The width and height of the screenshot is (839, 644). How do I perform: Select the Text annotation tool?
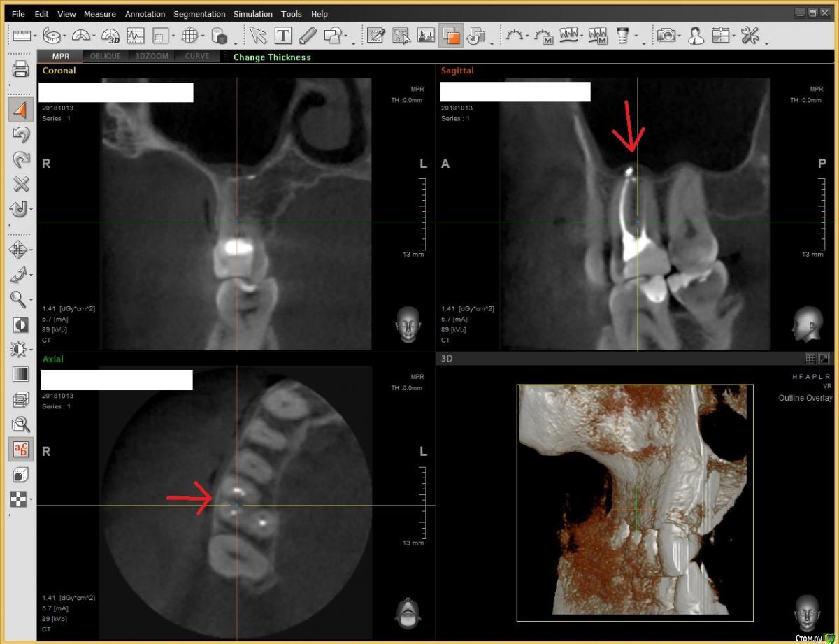[283, 36]
